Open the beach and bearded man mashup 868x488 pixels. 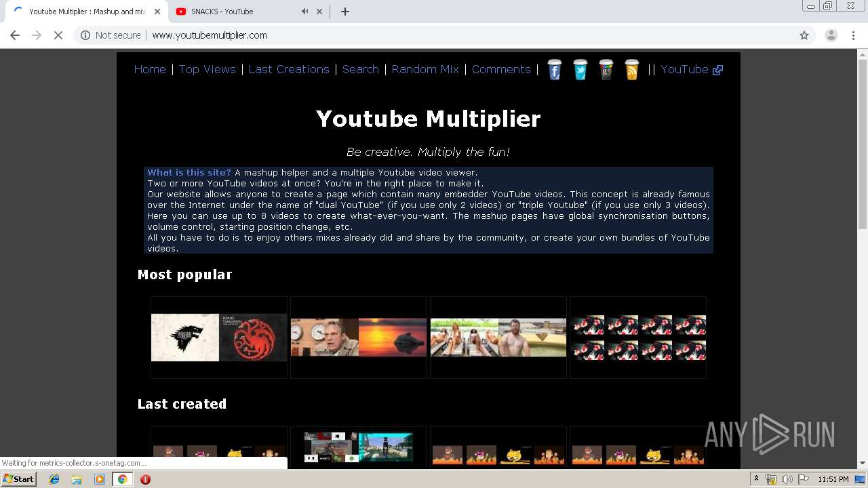coord(498,338)
